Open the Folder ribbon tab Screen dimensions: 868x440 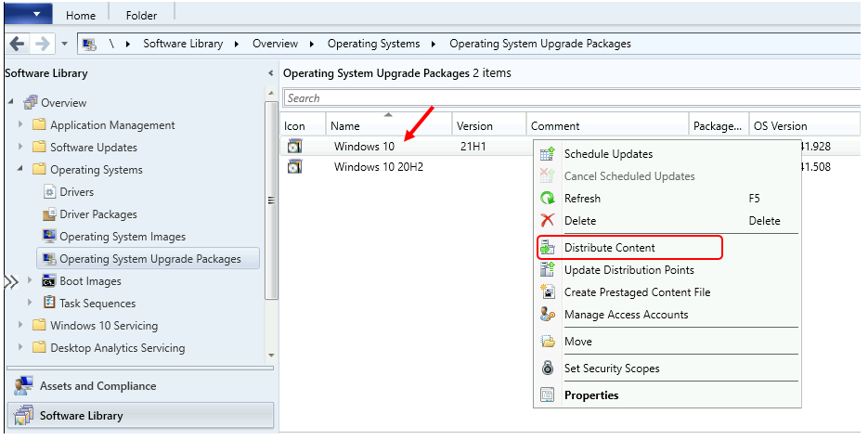[141, 15]
